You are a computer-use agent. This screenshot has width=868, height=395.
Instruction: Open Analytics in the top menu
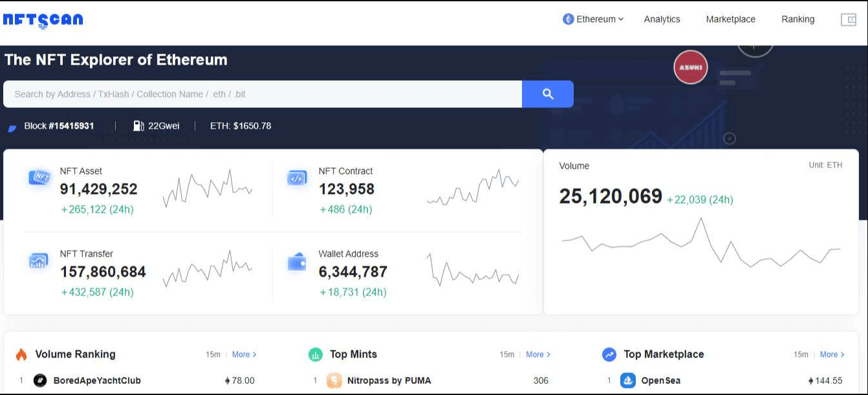[662, 19]
